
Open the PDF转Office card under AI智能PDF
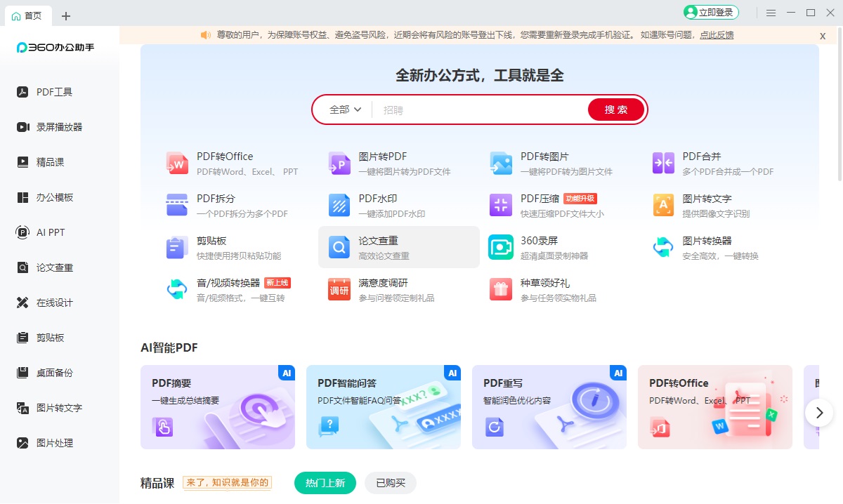715,407
